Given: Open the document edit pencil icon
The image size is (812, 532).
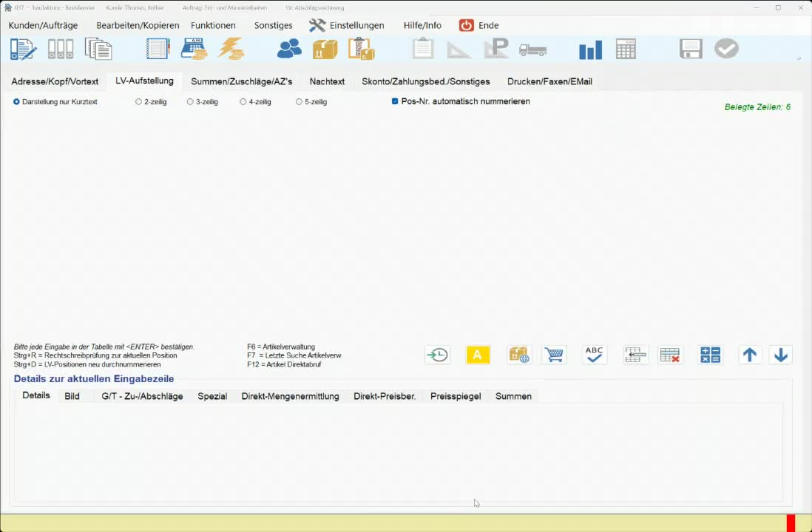Looking at the screenshot, I should [24, 50].
